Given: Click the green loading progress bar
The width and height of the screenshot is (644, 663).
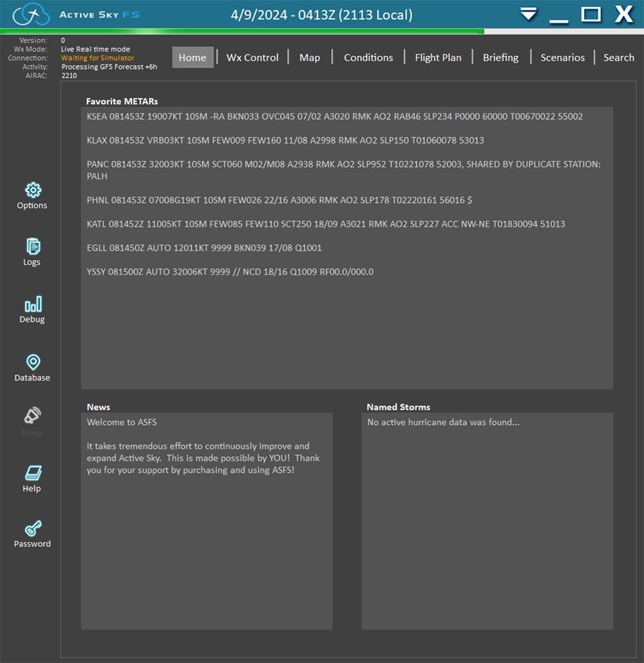Looking at the screenshot, I should coord(241,31).
